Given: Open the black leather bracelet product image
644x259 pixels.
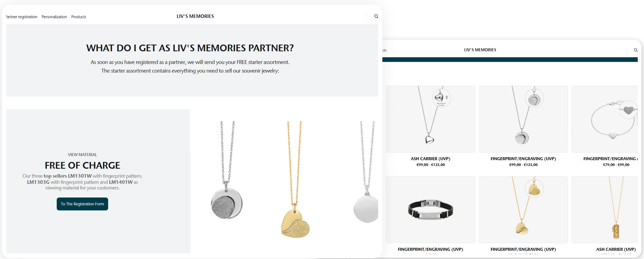Looking at the screenshot, I should coord(431,209).
